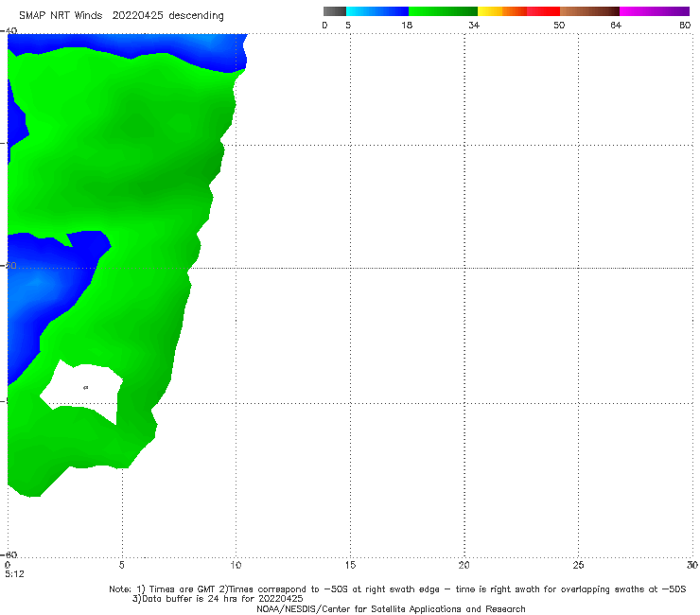Viewport: 700px width, 615px height.
Task: Click the NOAA/NESDIS credit line
Action: pyautogui.click(x=391, y=609)
